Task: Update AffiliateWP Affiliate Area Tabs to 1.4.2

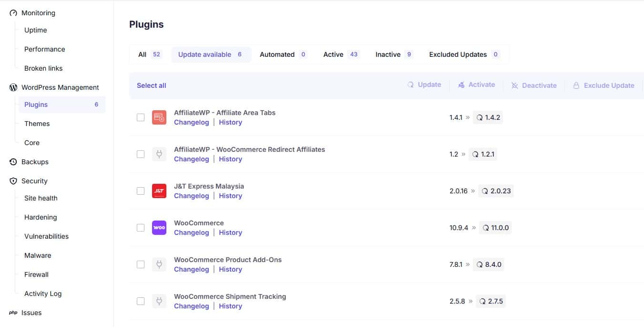Action: click(x=488, y=117)
